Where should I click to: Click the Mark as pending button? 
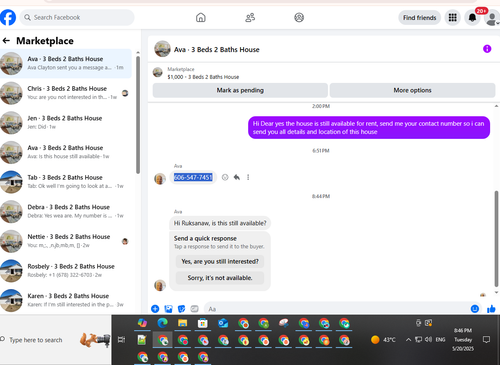coord(240,90)
